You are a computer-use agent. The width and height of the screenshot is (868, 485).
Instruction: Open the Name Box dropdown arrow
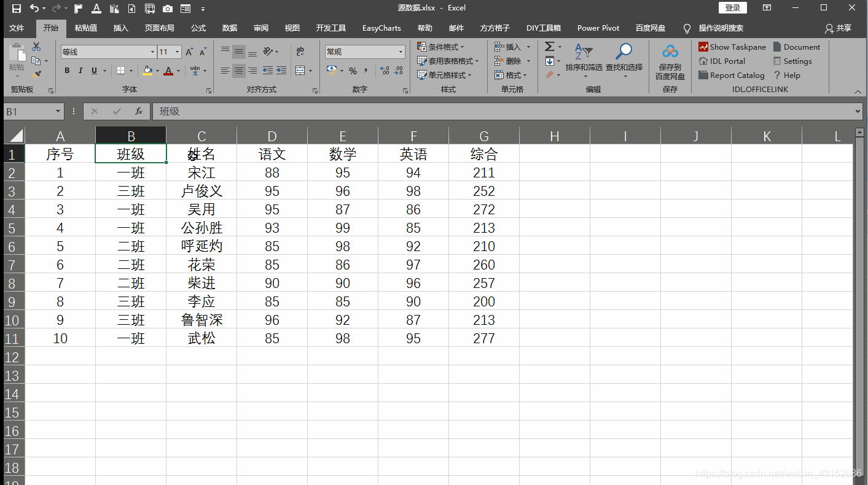[x=58, y=111]
